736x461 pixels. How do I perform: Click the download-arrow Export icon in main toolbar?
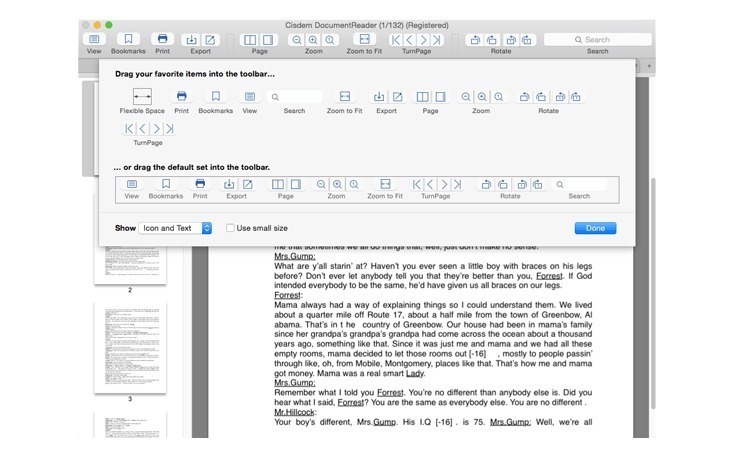tap(192, 40)
